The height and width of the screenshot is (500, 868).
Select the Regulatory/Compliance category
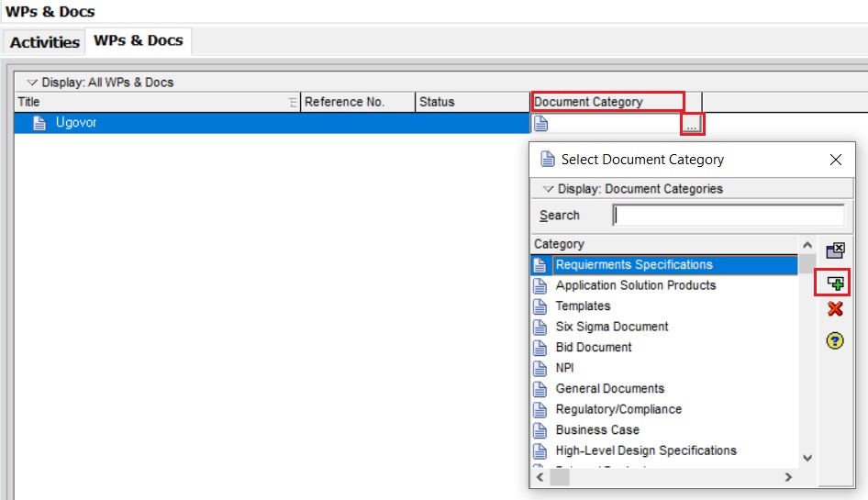[618, 409]
